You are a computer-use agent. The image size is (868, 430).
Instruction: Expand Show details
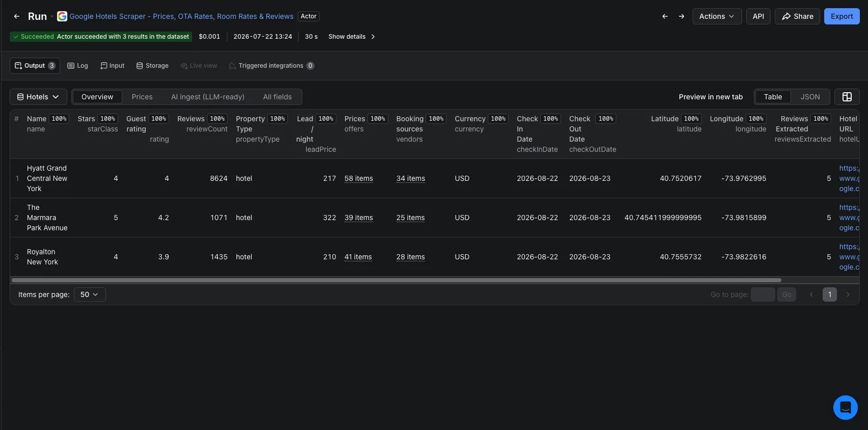click(352, 37)
